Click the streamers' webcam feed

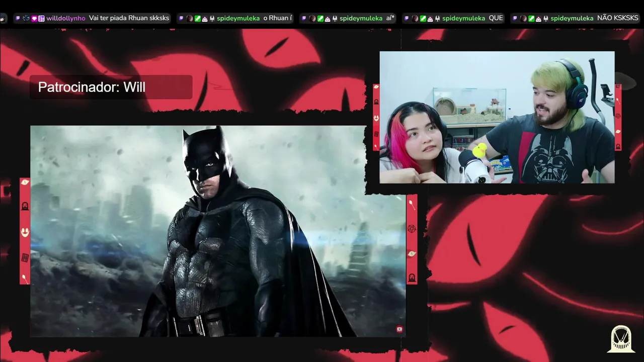[x=497, y=117]
